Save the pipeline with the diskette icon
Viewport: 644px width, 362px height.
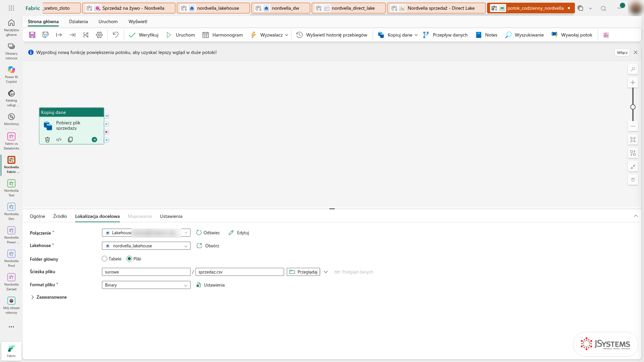[x=32, y=35]
